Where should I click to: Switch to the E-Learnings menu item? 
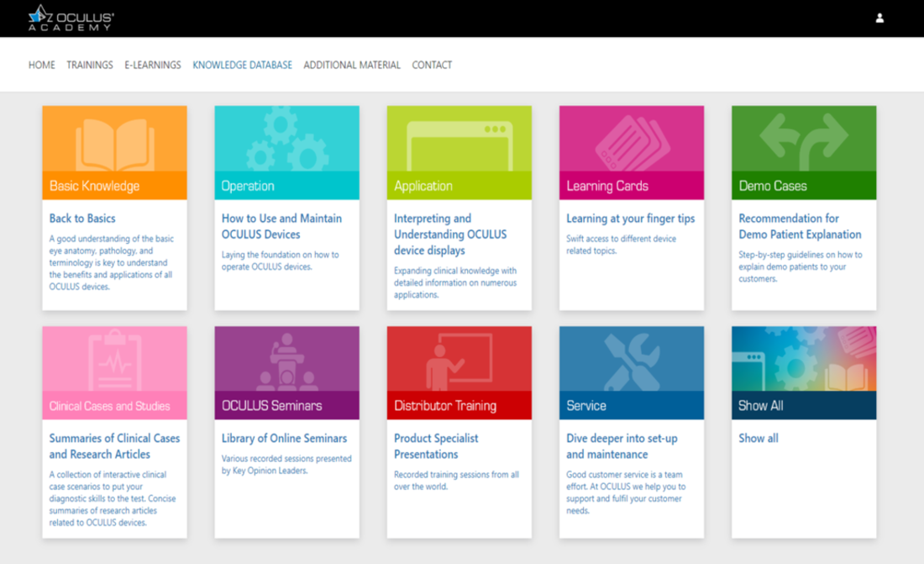(x=153, y=65)
